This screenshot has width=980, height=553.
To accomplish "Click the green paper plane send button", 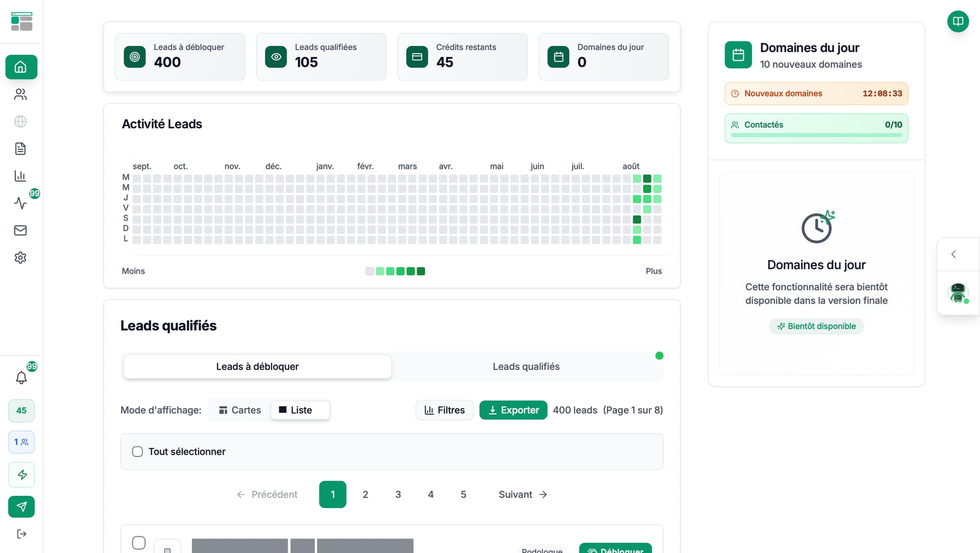I will pyautogui.click(x=21, y=507).
